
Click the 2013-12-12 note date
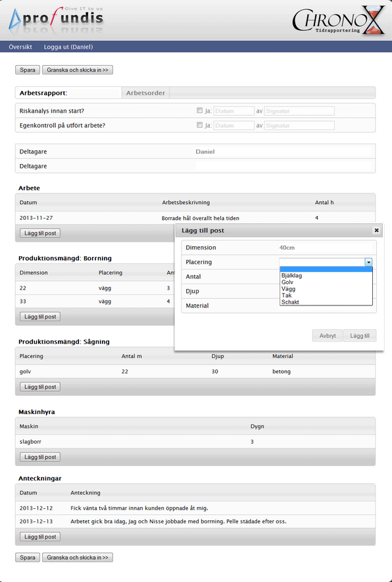point(36,508)
